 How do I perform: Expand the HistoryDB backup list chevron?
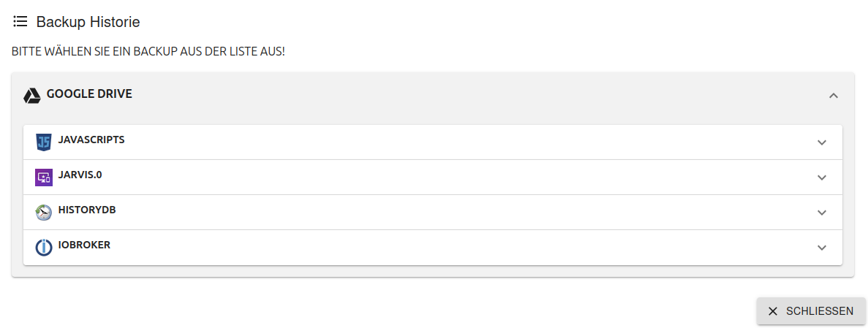click(x=822, y=213)
